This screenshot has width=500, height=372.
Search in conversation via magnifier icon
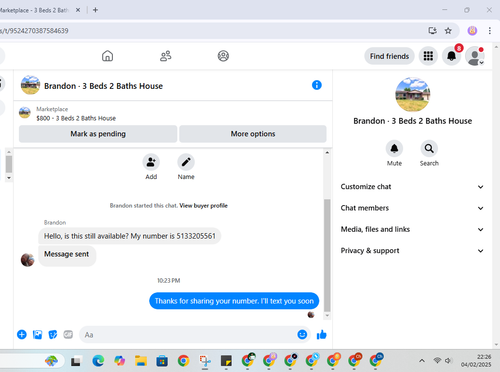coord(429,148)
